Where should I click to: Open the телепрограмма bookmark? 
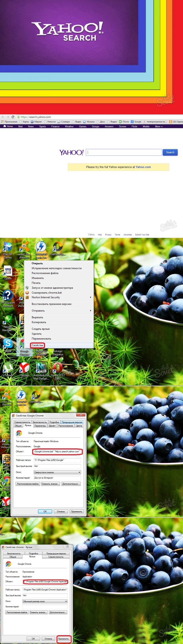(155, 122)
